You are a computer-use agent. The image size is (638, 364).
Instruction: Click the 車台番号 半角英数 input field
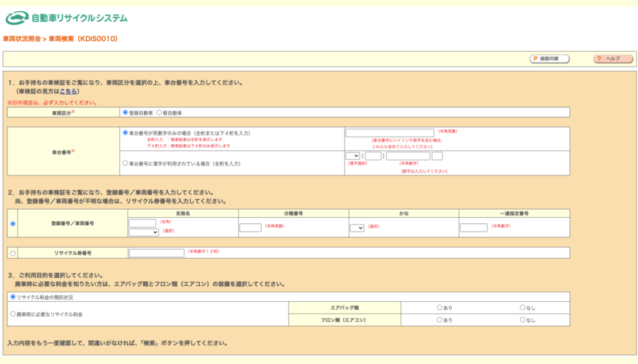click(x=389, y=133)
